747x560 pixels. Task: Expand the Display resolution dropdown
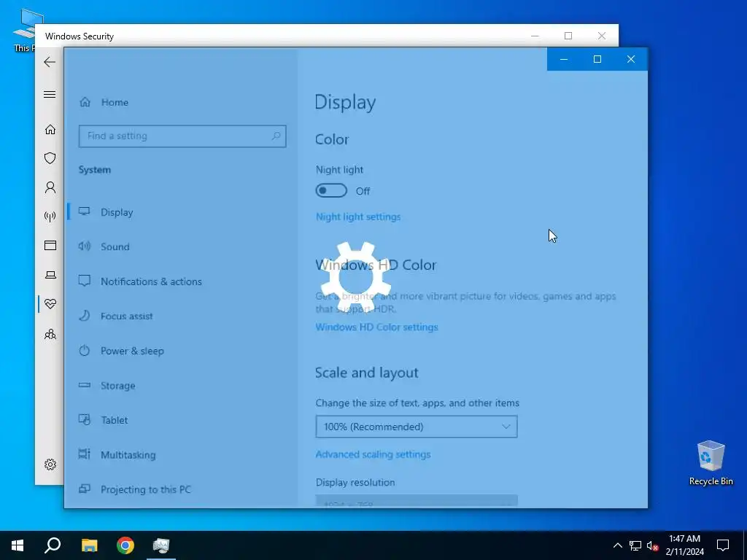pyautogui.click(x=417, y=502)
